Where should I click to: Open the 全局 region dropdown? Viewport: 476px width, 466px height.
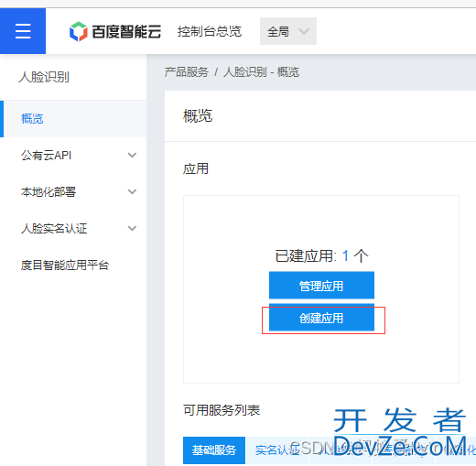pyautogui.click(x=288, y=31)
